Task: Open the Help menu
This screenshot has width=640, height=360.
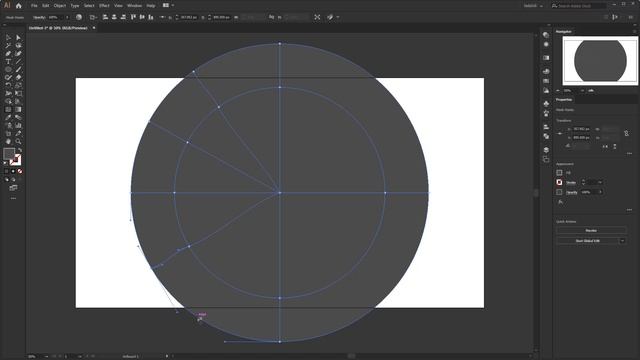Action: (151, 6)
